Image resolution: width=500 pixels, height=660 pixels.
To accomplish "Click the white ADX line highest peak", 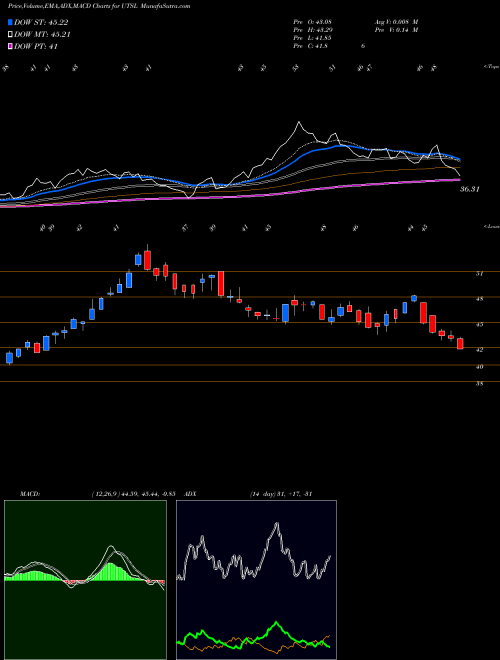I will 277,524.
